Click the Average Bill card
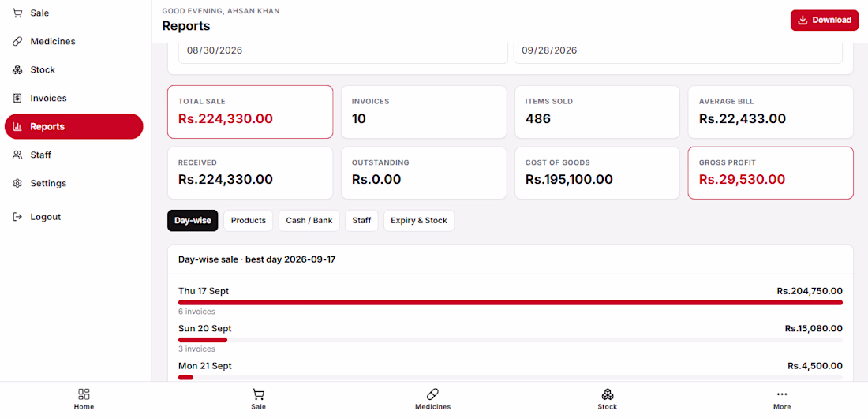This screenshot has width=868, height=418. 771,112
